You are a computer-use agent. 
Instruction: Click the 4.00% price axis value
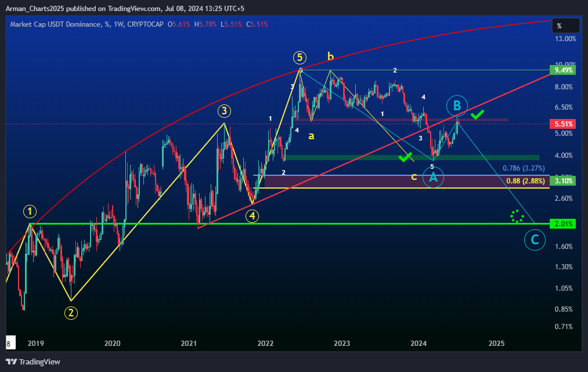coord(564,156)
